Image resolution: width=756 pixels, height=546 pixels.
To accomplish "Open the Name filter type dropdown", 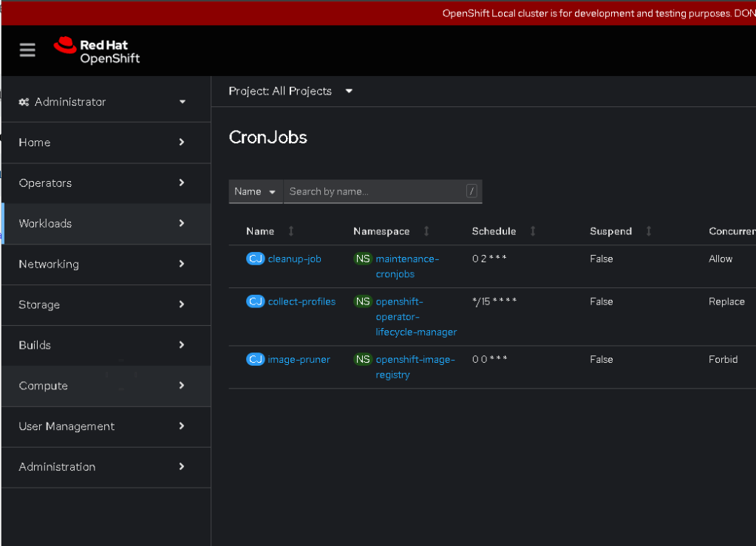I will pyautogui.click(x=256, y=192).
